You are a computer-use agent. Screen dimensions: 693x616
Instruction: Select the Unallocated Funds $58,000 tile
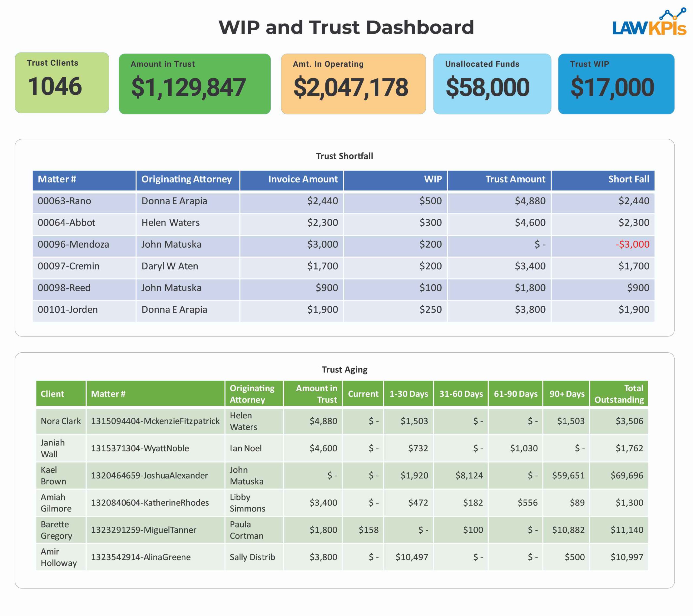click(492, 84)
